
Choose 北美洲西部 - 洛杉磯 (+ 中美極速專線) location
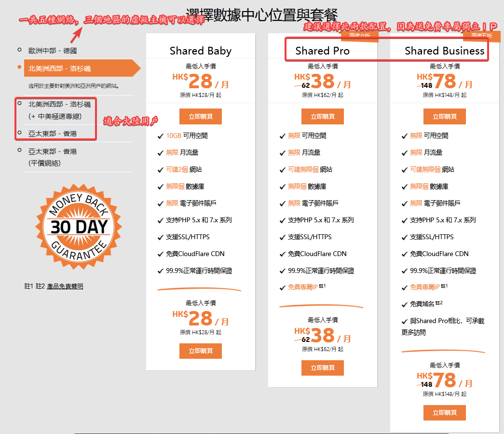point(59,110)
